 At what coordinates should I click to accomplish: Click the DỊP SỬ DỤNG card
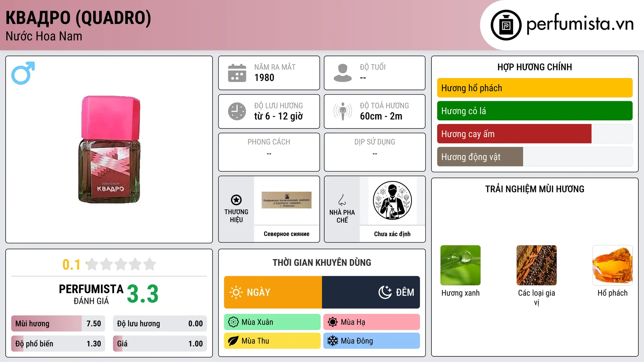375,152
